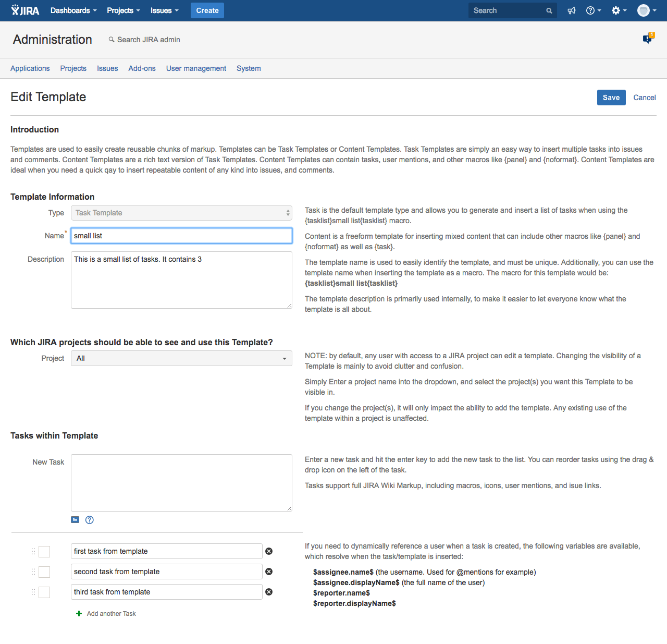This screenshot has width=667, height=644.
Task: Click the user avatar in the top bar
Action: pyautogui.click(x=644, y=10)
